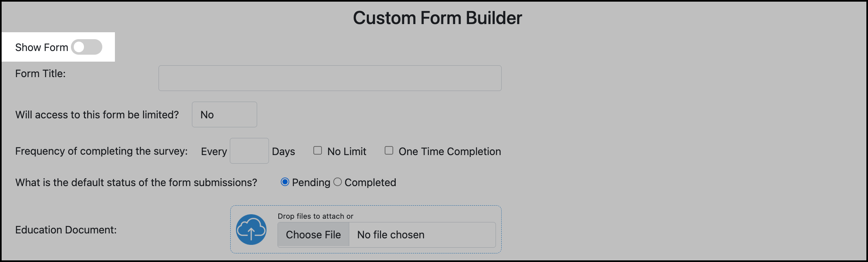
Task: Select the Completed radio button
Action: (x=337, y=182)
